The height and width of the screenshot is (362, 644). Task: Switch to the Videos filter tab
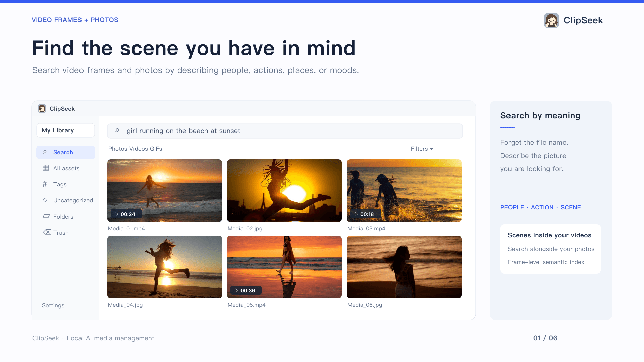[139, 149]
